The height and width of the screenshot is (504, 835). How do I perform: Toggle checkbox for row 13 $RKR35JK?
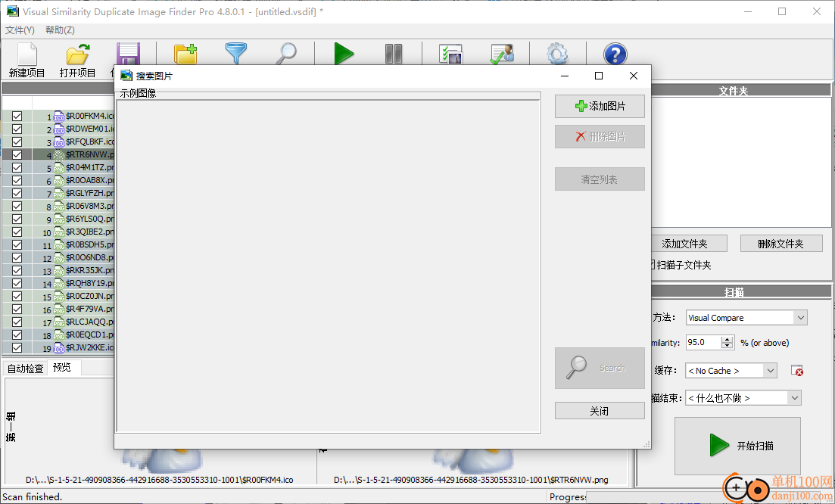[17, 270]
